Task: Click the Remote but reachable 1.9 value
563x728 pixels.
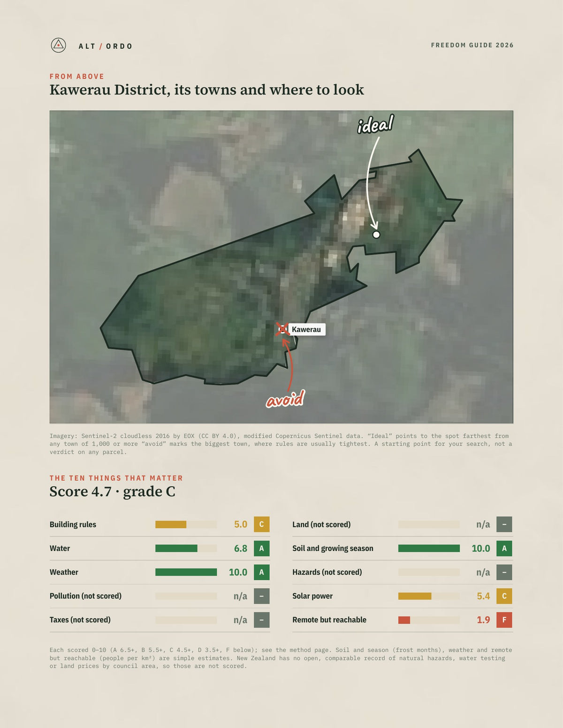Action: click(483, 620)
